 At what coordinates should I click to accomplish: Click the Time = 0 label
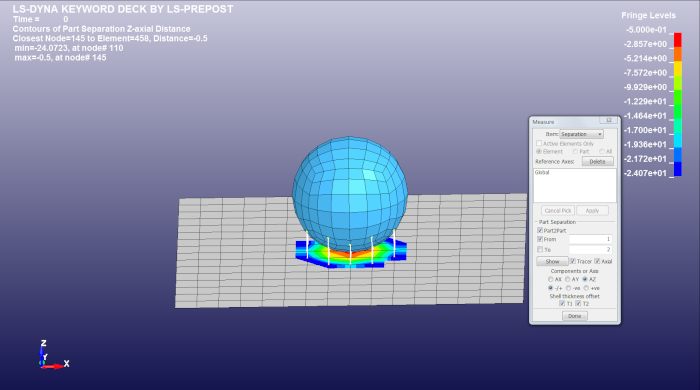pos(41,19)
